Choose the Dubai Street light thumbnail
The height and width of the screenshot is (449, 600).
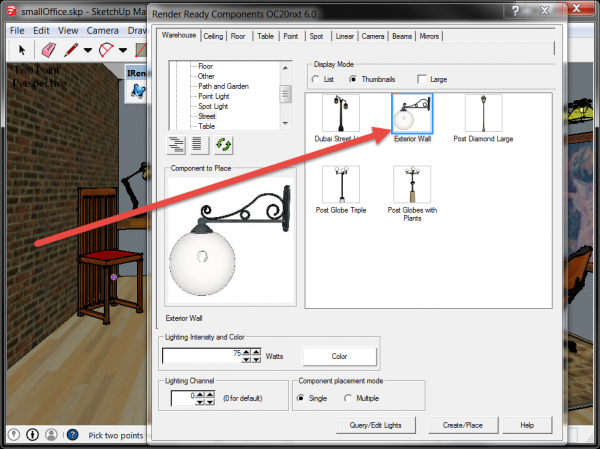[341, 113]
